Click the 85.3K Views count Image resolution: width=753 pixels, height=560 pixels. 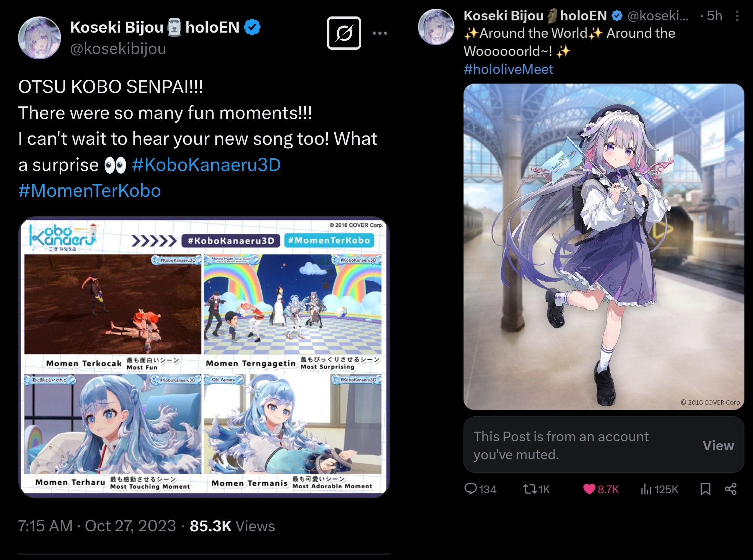pos(232,526)
